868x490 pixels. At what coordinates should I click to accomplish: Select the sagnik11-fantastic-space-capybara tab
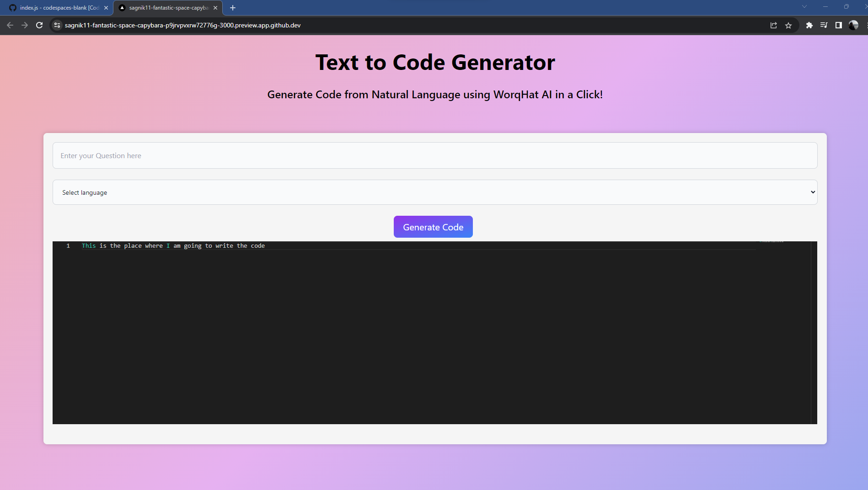click(168, 8)
